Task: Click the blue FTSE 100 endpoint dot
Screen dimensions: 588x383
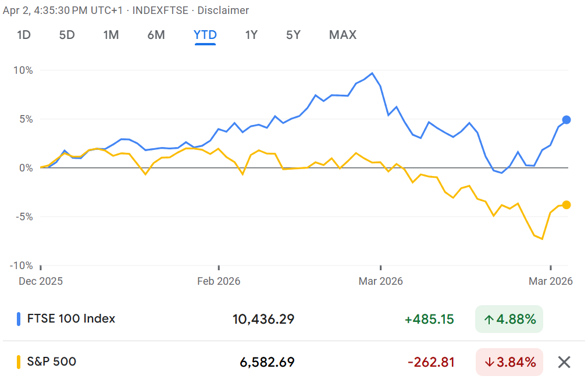Action: (566, 120)
